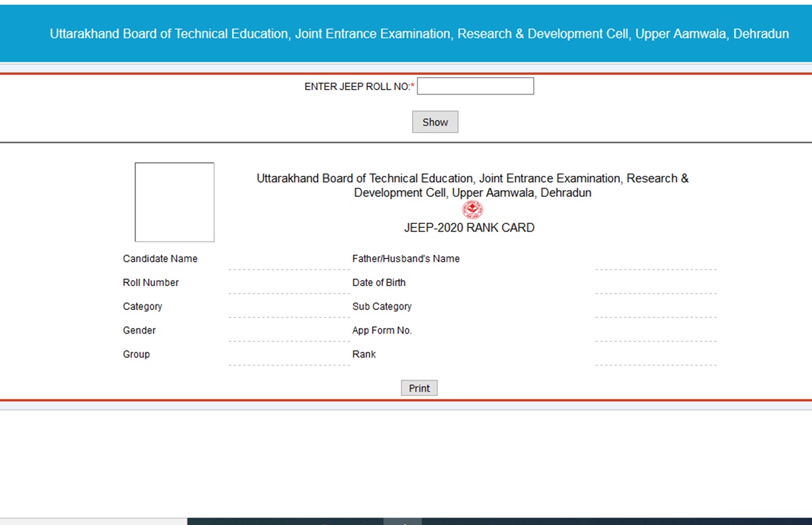Click the Date of Birth label

pos(379,283)
